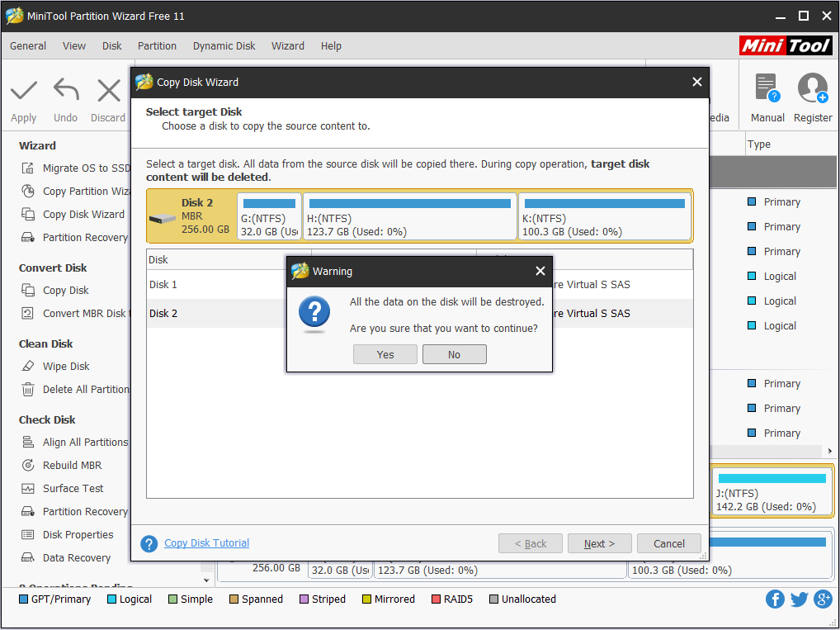Click the Type column header
This screenshot has width=840, height=630.
(x=758, y=144)
